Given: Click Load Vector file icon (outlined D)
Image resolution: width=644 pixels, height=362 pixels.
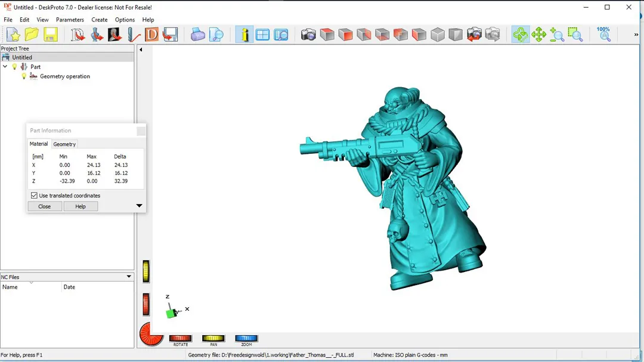Looking at the screenshot, I should (x=77, y=35).
